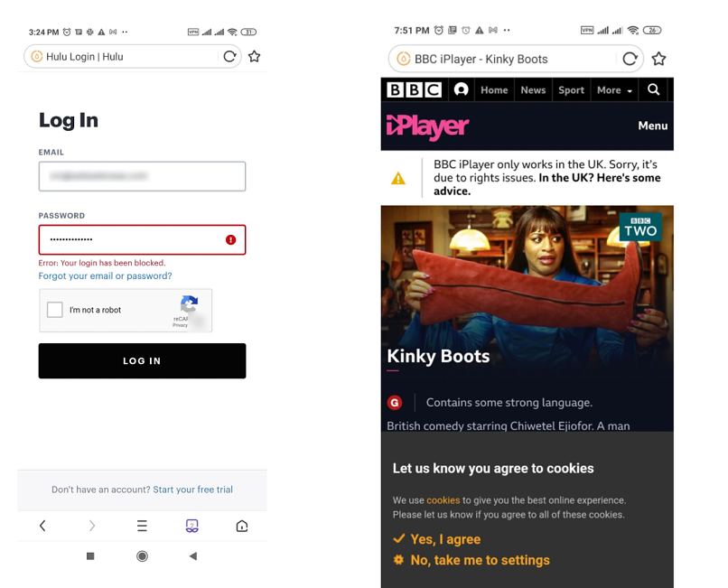Open the browser hamburger menu

(142, 526)
